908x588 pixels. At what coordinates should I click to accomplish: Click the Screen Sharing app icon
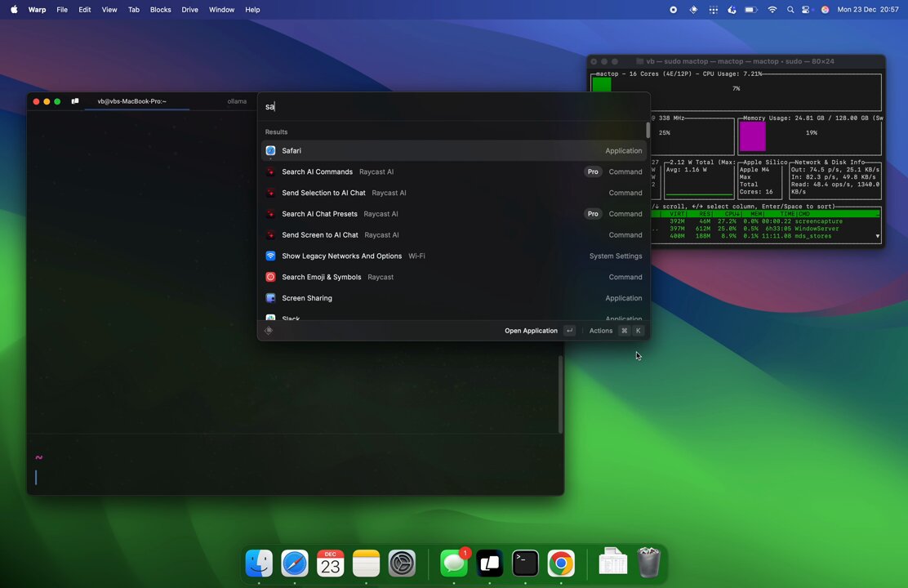[x=270, y=298]
